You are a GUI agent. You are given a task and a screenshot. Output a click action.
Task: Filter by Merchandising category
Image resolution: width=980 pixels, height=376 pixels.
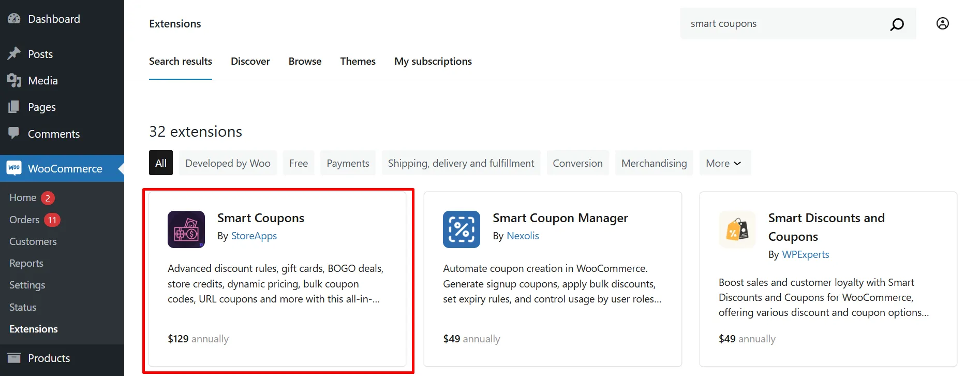(x=654, y=163)
